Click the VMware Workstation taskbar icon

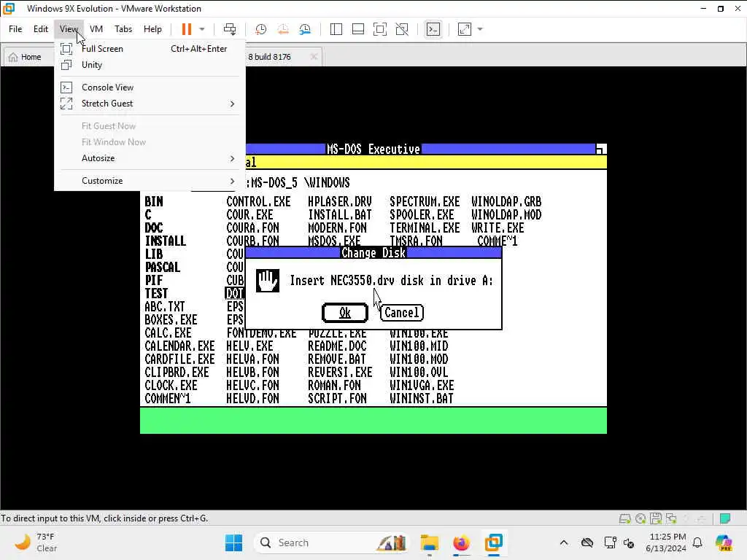tap(494, 542)
